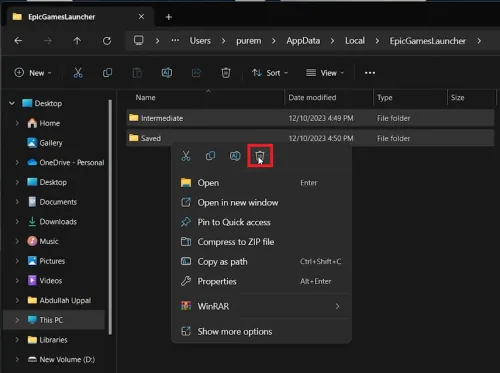Image resolution: width=500 pixels, height=373 pixels.
Task: Select Compress to ZIP file
Action: pyautogui.click(x=261, y=242)
